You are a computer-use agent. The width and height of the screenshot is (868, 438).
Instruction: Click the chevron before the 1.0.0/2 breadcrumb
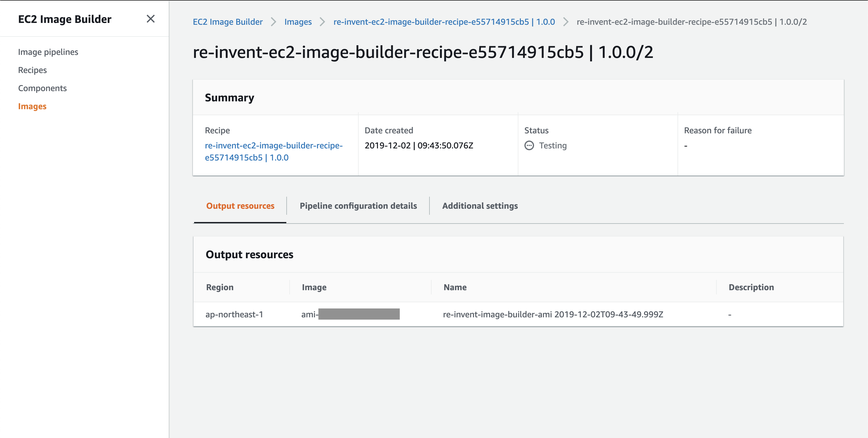566,22
